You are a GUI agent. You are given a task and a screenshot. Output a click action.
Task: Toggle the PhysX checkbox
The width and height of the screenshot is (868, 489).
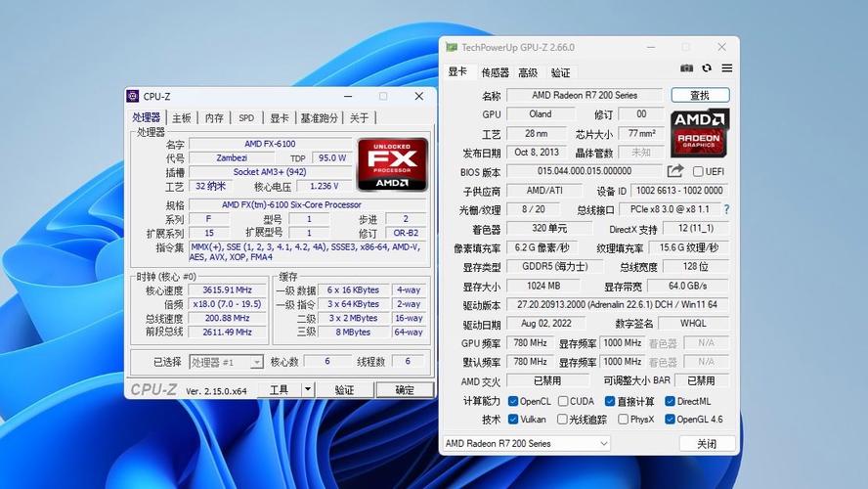click(x=622, y=420)
